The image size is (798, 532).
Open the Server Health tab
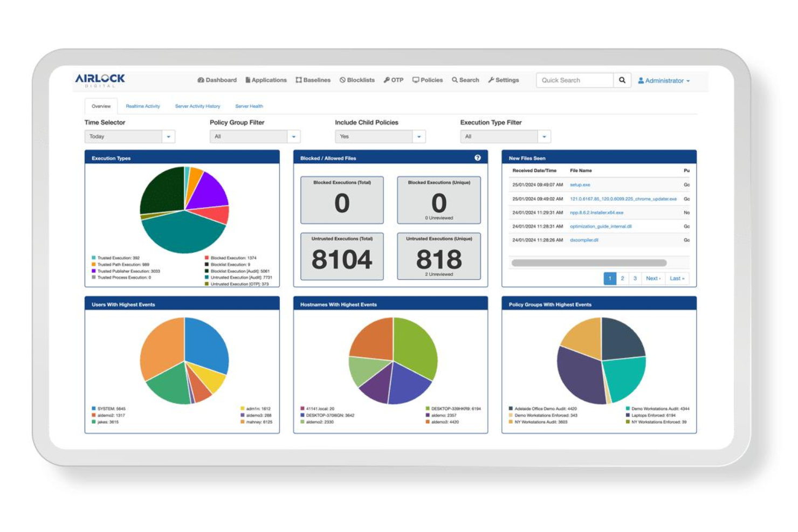point(249,106)
